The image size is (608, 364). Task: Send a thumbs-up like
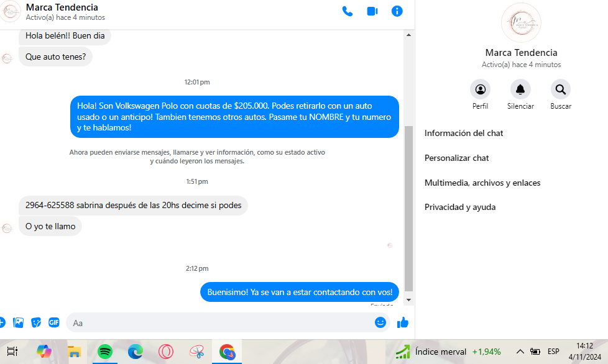point(402,322)
